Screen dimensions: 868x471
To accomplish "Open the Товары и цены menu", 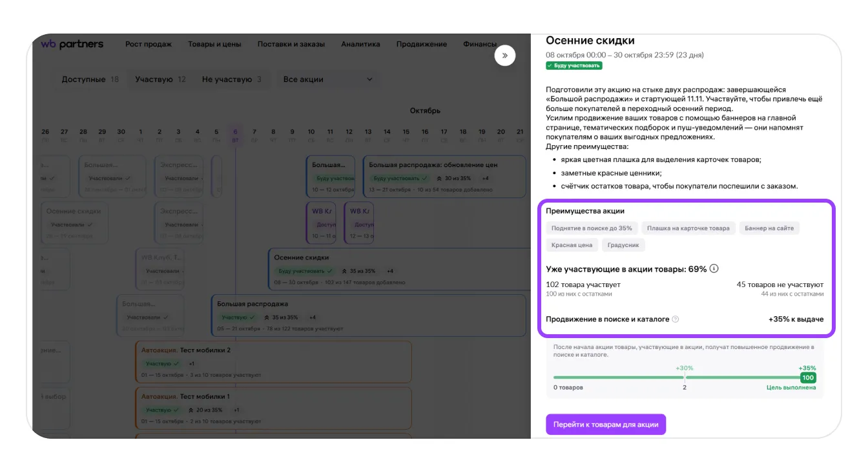I will (x=214, y=45).
